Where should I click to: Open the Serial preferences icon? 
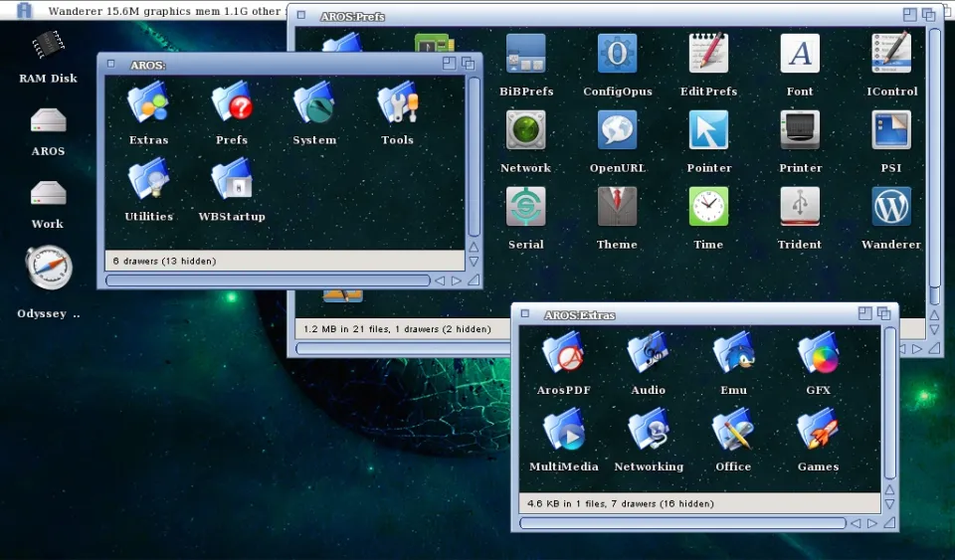525,207
